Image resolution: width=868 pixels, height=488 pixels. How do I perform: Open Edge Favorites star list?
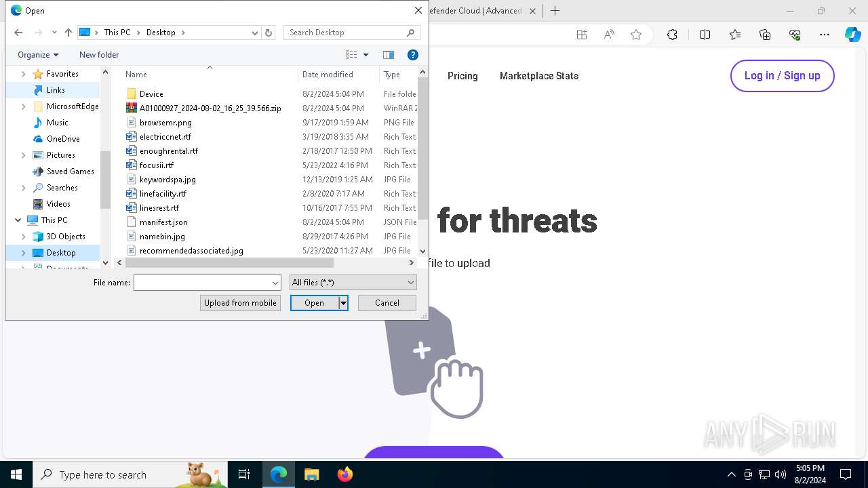pos(735,35)
